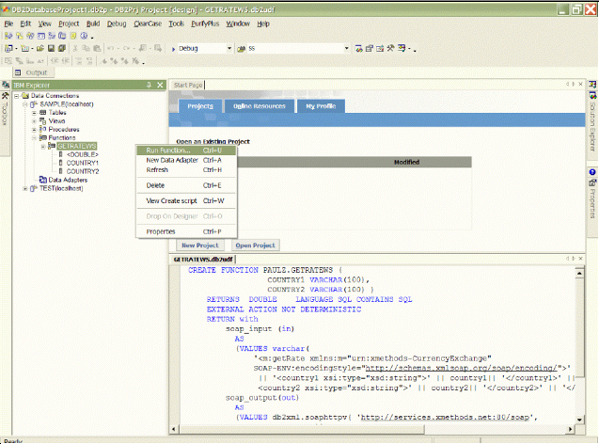This screenshot has width=599, height=444.
Task: Toggle the IBM Explorer auto-hide pin
Action: click(149, 85)
